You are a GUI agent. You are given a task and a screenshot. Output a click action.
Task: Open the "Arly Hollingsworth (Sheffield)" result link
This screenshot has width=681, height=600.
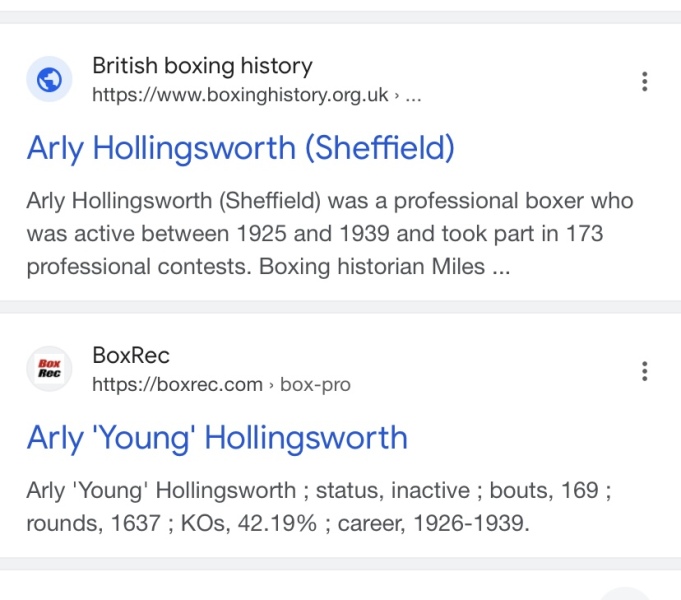(x=240, y=149)
